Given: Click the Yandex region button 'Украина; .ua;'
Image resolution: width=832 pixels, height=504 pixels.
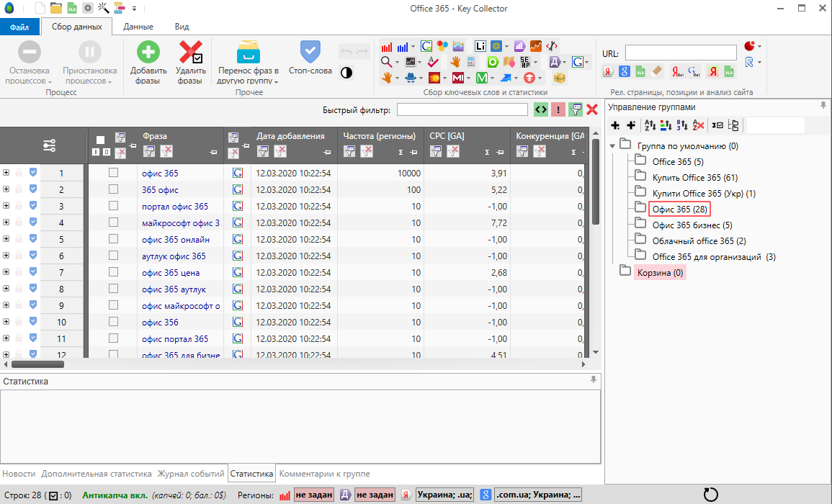Looking at the screenshot, I should [444, 495].
